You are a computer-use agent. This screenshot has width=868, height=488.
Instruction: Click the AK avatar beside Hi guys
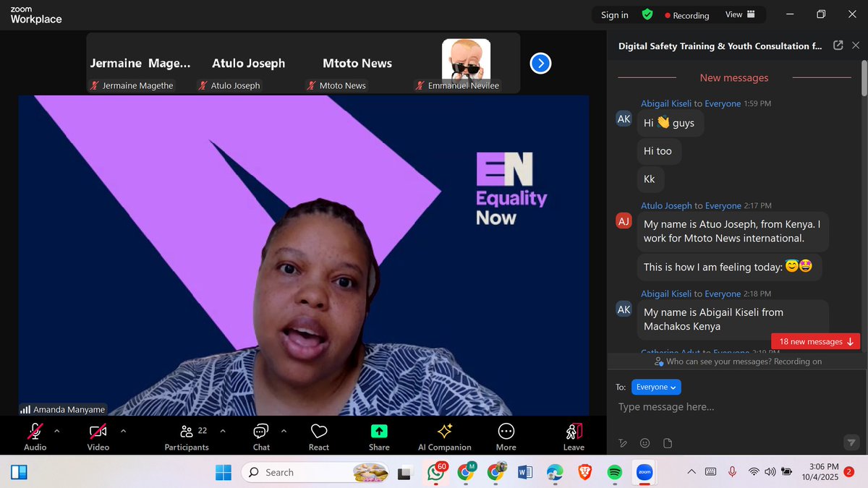pyautogui.click(x=624, y=119)
